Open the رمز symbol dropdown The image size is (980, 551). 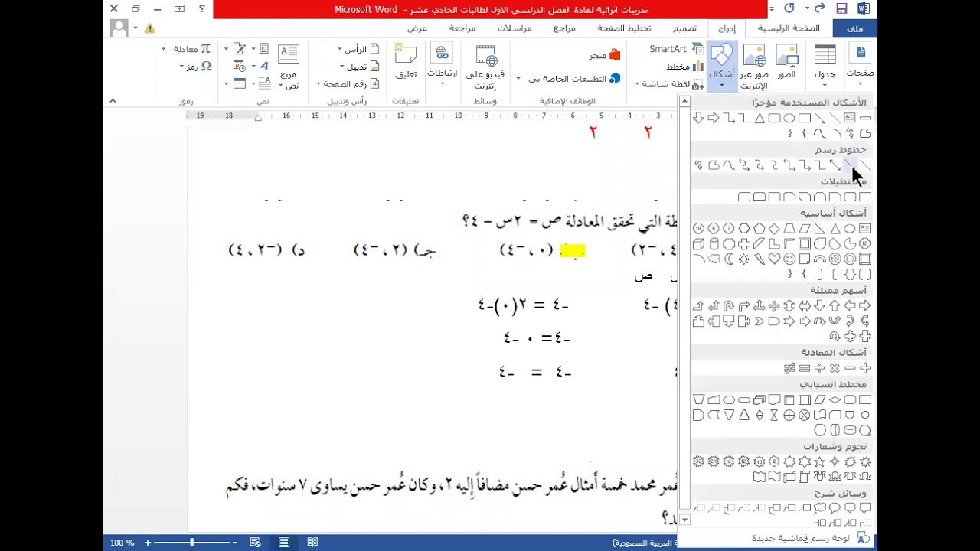click(194, 67)
